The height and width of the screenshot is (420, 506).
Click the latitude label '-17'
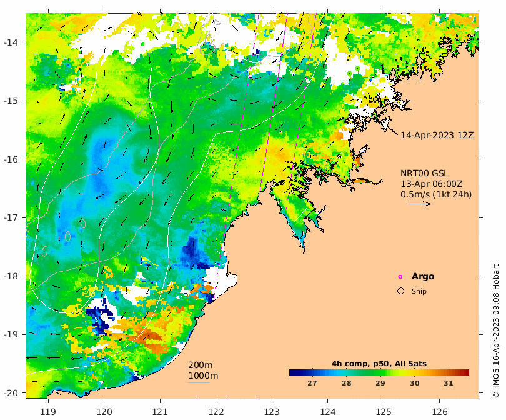click(x=11, y=217)
